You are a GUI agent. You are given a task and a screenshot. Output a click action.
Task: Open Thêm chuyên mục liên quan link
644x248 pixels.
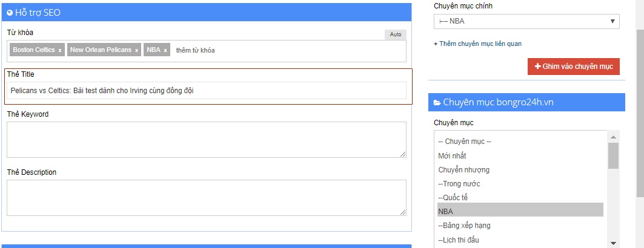coord(477,44)
